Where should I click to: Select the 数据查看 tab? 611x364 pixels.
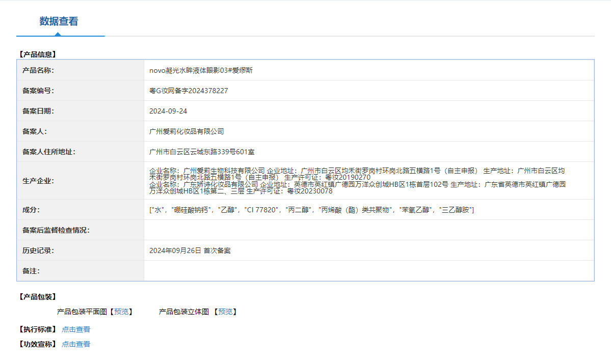pos(59,21)
